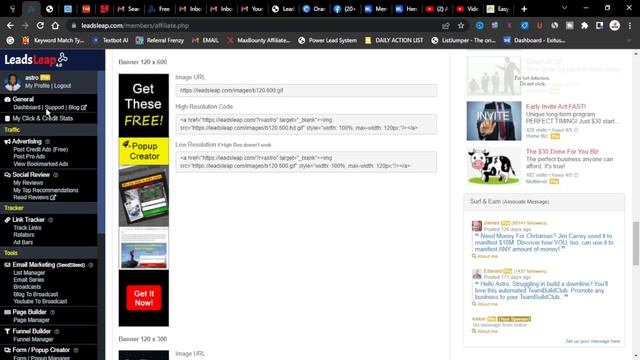Click the Funnel Builder help question icon
The width and height of the screenshot is (640, 360).
(57, 331)
